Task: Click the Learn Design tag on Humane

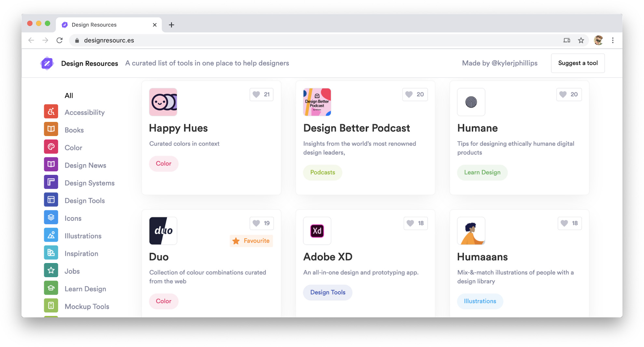Action: point(482,172)
